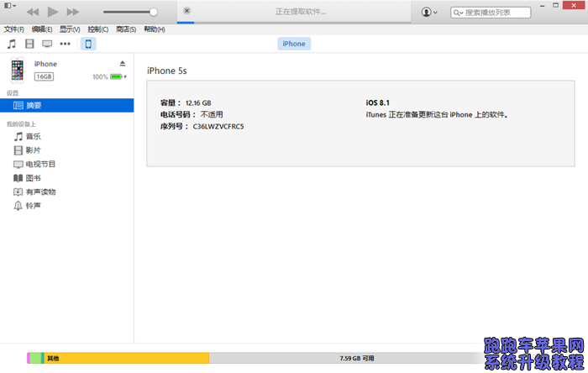
Task: Maximize the iTunes window
Action: [556, 5]
